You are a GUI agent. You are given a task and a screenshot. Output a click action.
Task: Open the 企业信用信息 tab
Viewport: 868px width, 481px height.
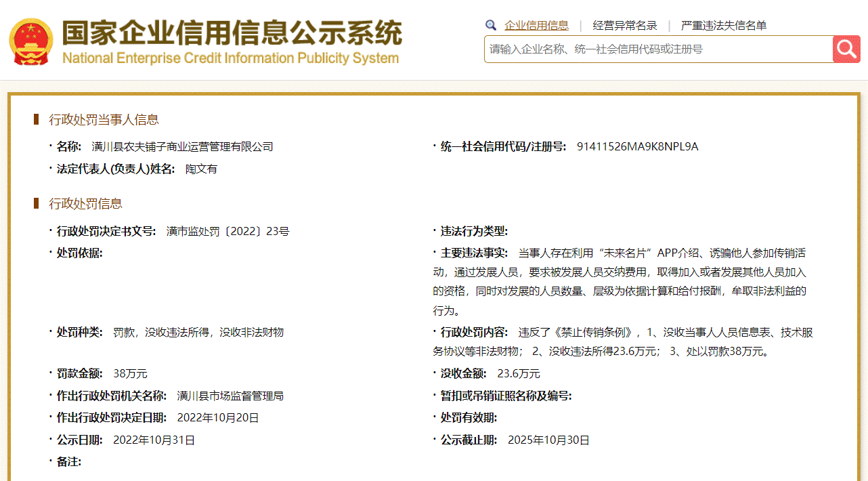(x=536, y=26)
